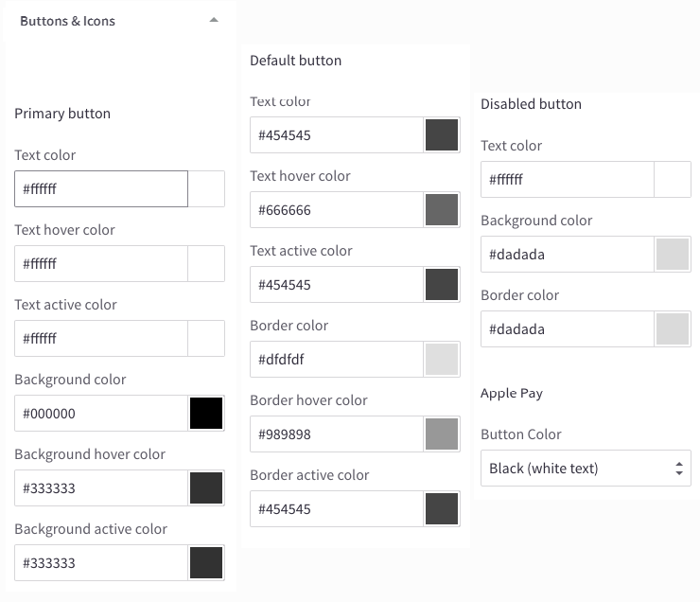Pick Default button Text hover color swatch

[x=442, y=210]
